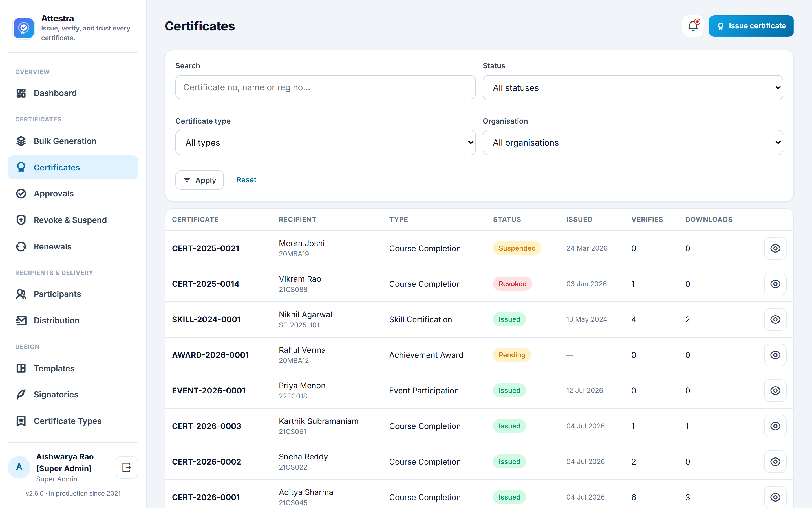Open Bulk Generation page
The image size is (812, 508).
point(73,141)
